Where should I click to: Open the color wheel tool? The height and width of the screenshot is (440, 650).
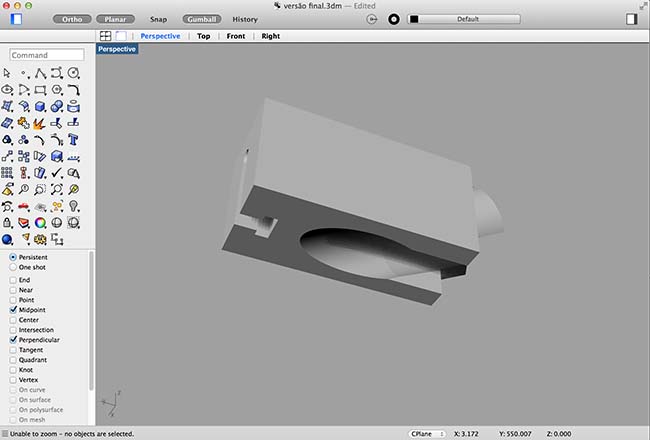click(x=40, y=223)
